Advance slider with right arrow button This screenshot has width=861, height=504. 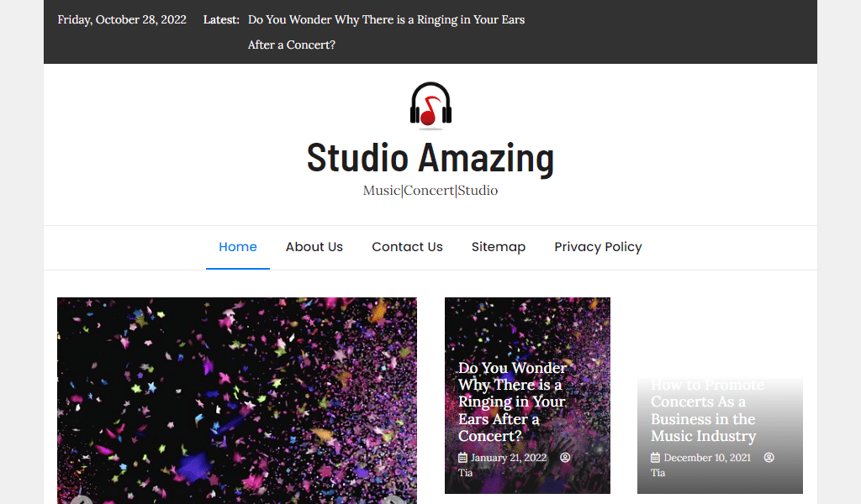click(393, 500)
